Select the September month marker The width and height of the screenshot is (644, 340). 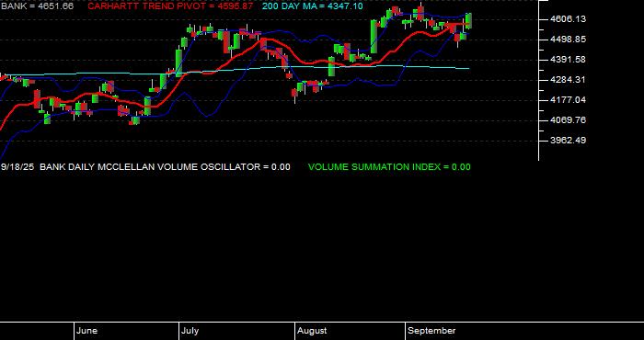(x=431, y=331)
